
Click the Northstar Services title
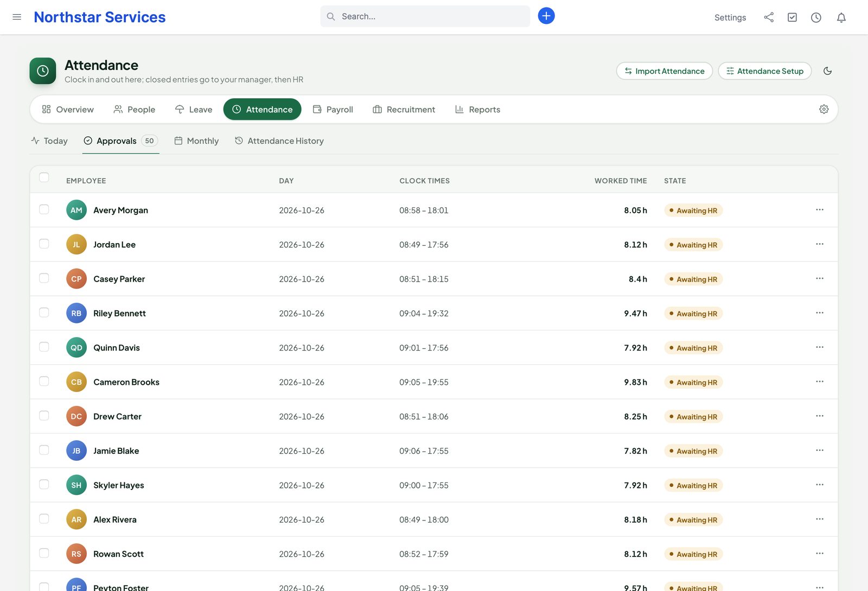(100, 17)
